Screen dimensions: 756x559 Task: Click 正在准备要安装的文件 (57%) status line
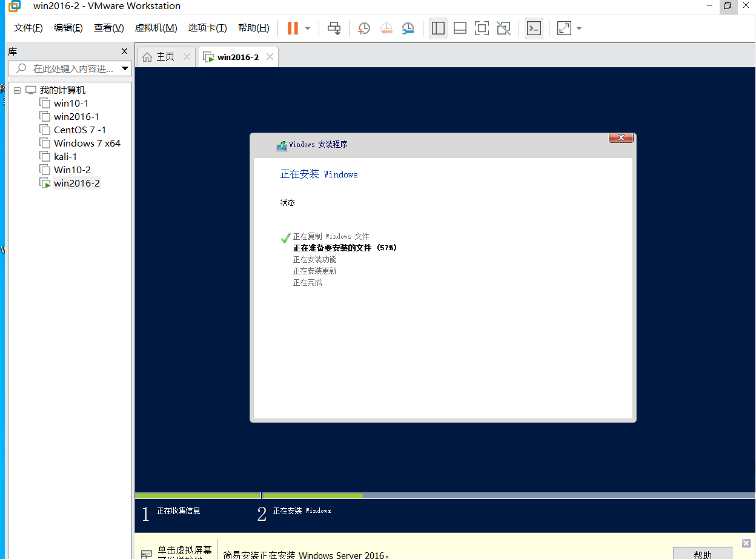point(345,248)
